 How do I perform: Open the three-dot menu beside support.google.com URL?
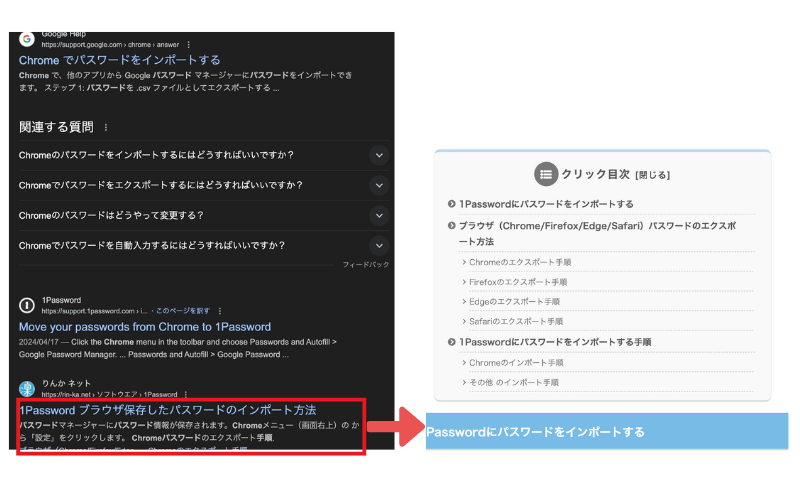189,45
